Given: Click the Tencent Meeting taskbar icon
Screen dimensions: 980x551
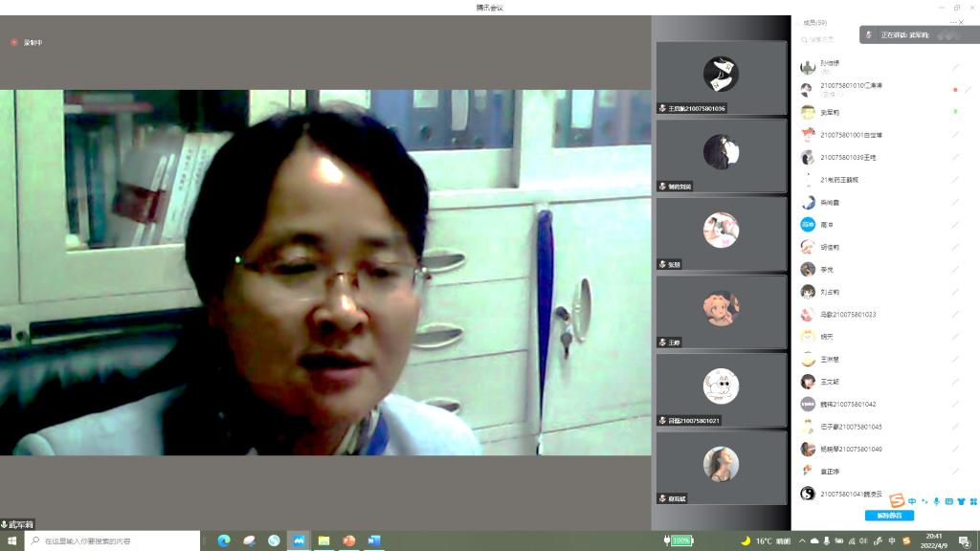Looking at the screenshot, I should pyautogui.click(x=299, y=540).
